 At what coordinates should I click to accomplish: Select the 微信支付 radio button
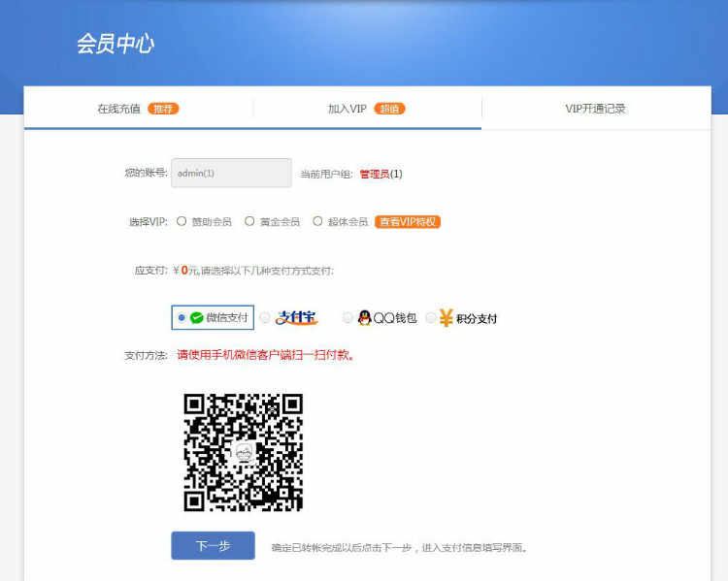182,317
